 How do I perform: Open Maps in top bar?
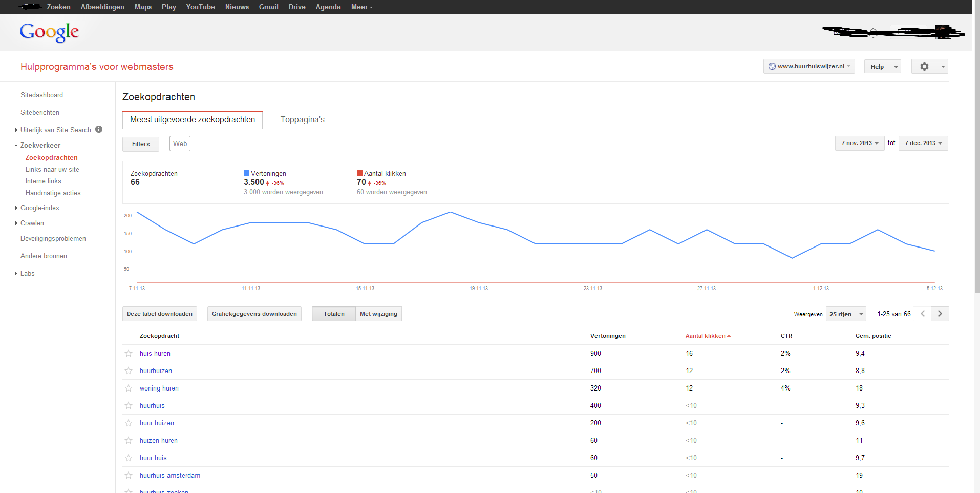[143, 7]
